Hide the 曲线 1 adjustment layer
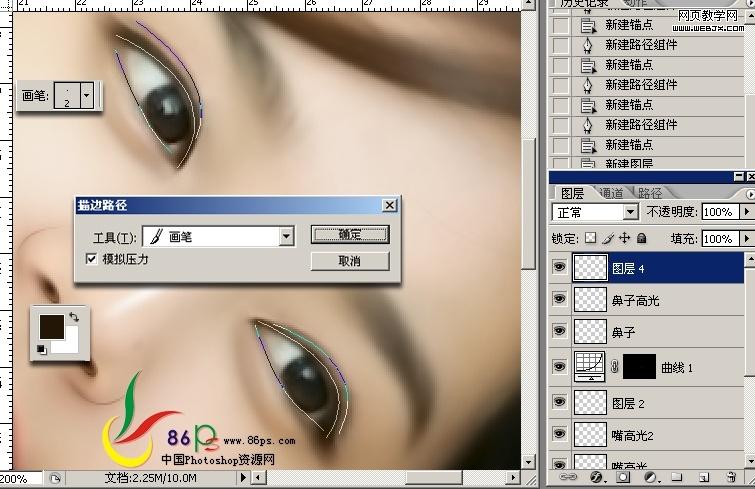755x489 pixels. click(560, 366)
